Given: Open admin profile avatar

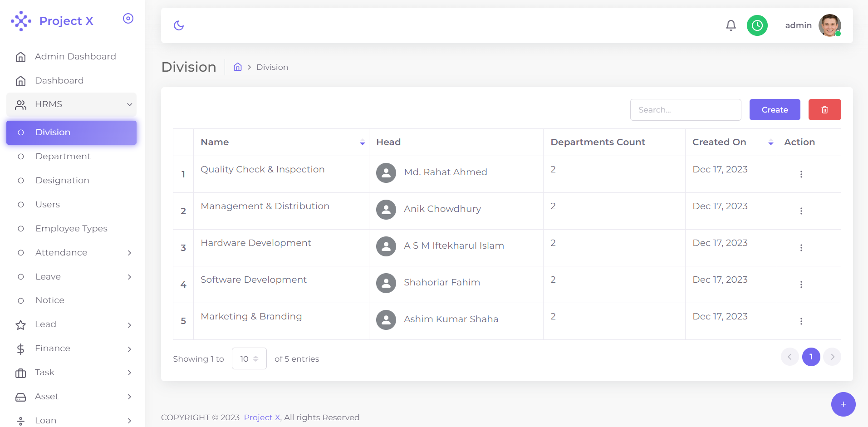Looking at the screenshot, I should pos(830,25).
